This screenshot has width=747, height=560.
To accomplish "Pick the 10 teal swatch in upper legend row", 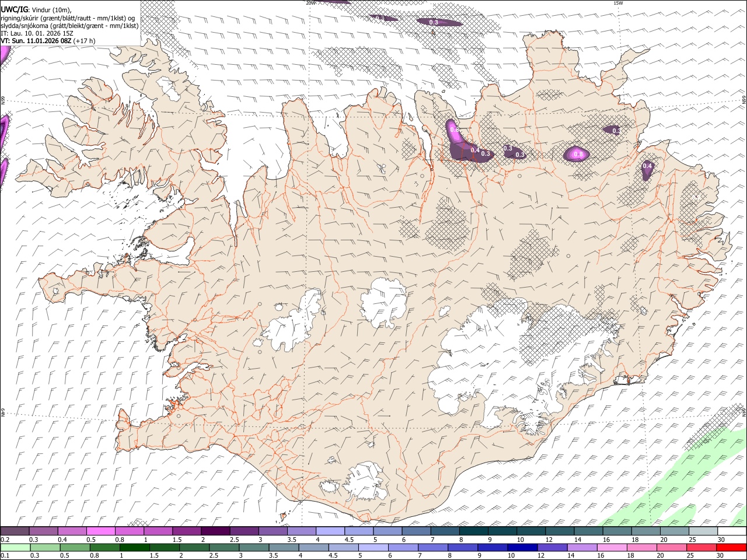I will pos(530,531).
